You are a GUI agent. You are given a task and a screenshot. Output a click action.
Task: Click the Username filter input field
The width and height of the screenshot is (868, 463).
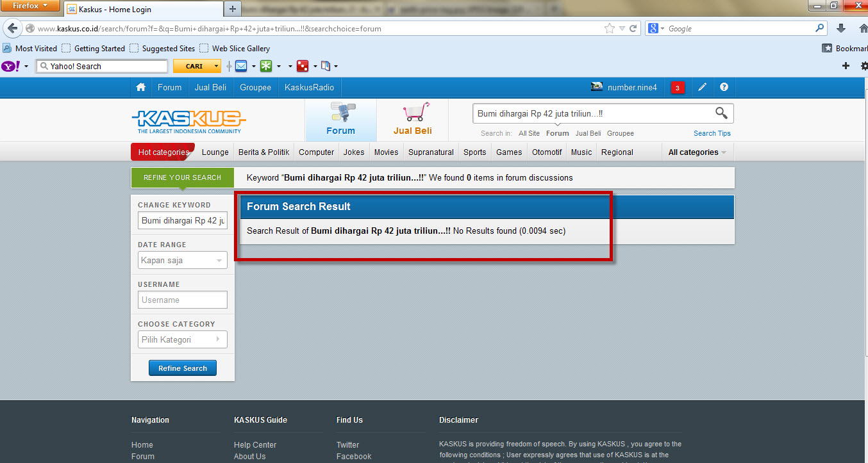[x=183, y=300]
